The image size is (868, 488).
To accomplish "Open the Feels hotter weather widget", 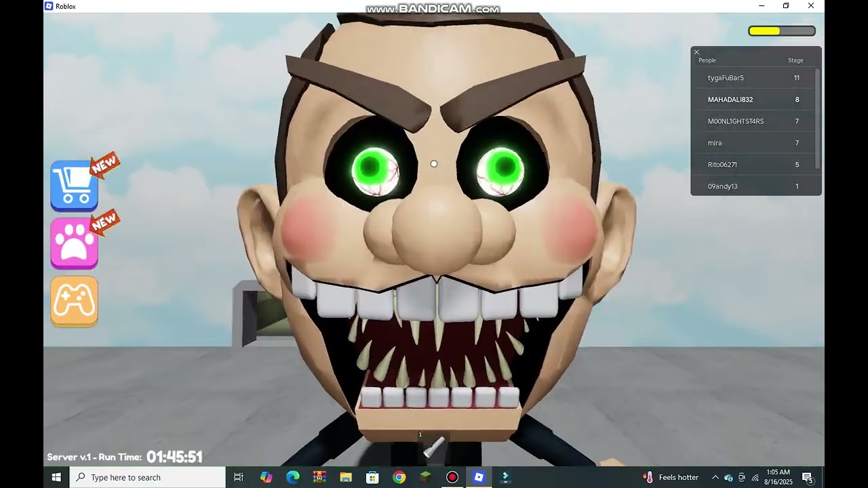I will (x=670, y=477).
